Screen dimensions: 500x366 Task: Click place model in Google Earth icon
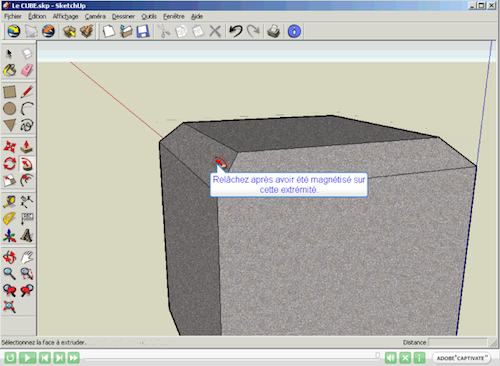tap(48, 31)
